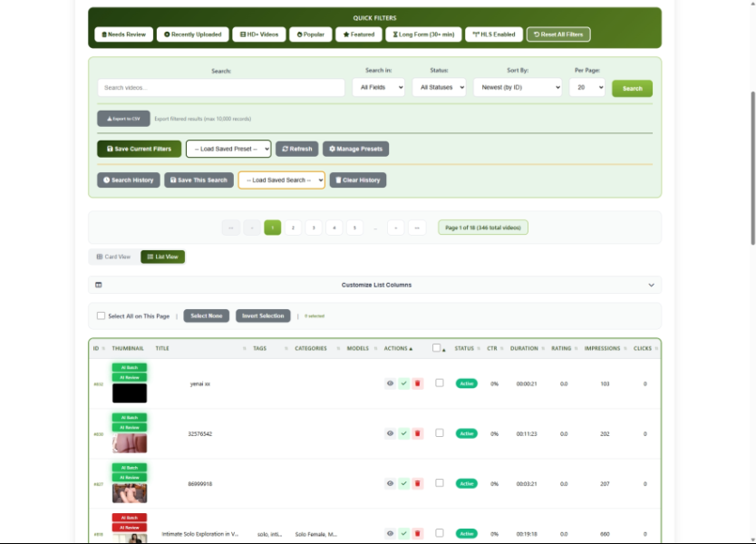This screenshot has height=544, width=756.
Task: Delete video 86999918 using the red trash icon
Action: click(418, 483)
